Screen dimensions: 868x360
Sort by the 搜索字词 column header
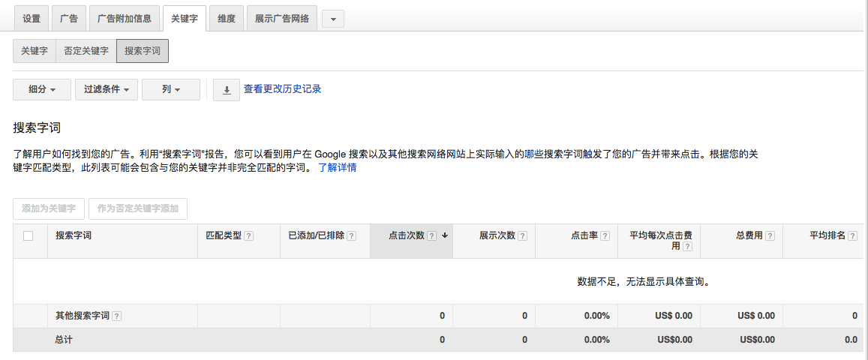click(x=74, y=235)
